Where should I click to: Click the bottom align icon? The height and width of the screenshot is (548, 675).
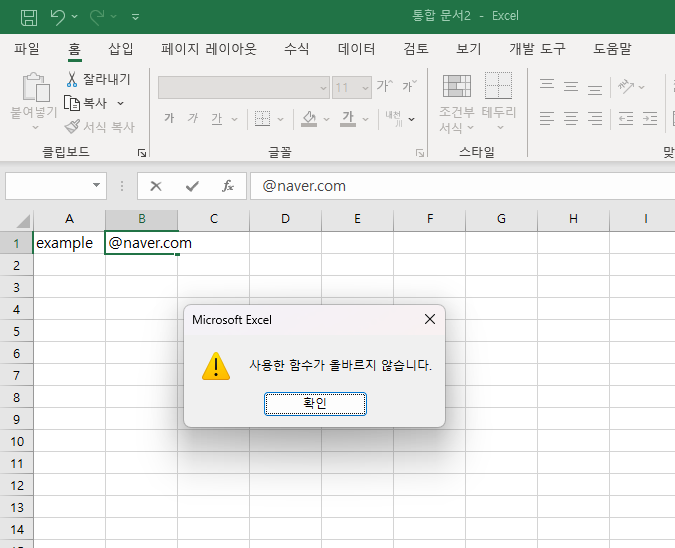tap(595, 88)
